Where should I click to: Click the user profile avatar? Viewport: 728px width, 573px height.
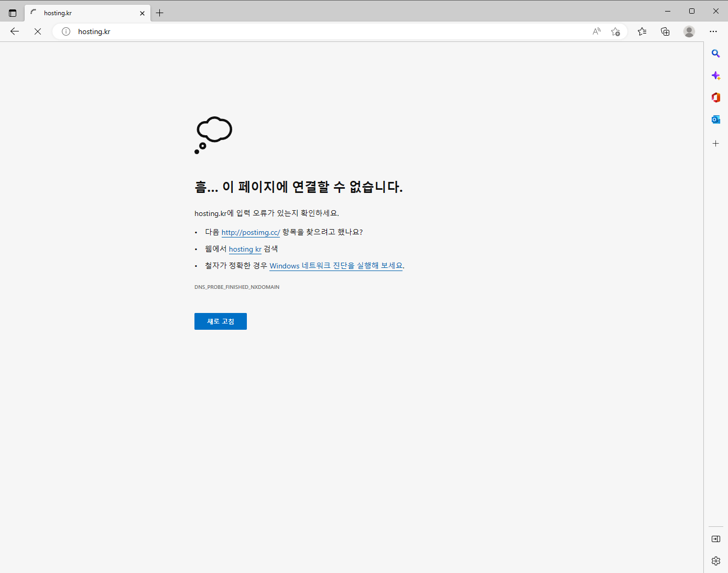[689, 31]
